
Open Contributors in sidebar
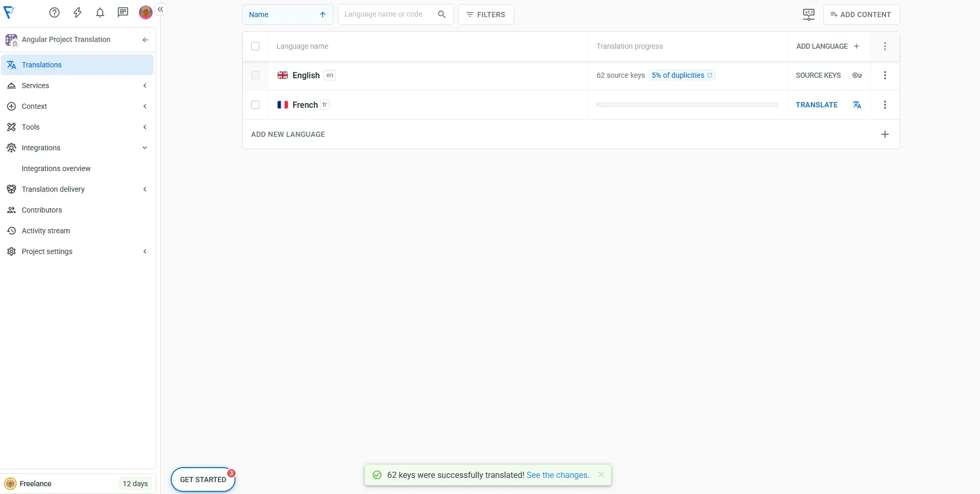tap(42, 210)
